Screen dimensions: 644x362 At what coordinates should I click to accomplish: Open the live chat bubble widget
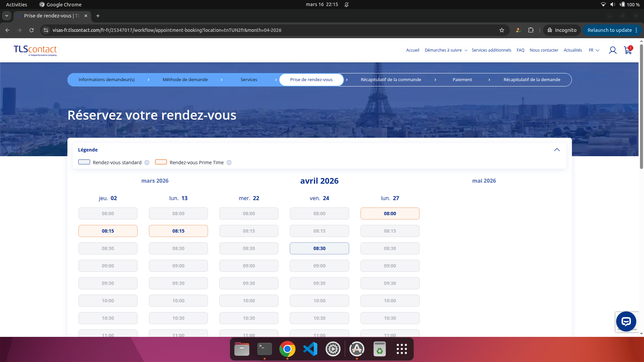[x=626, y=321]
